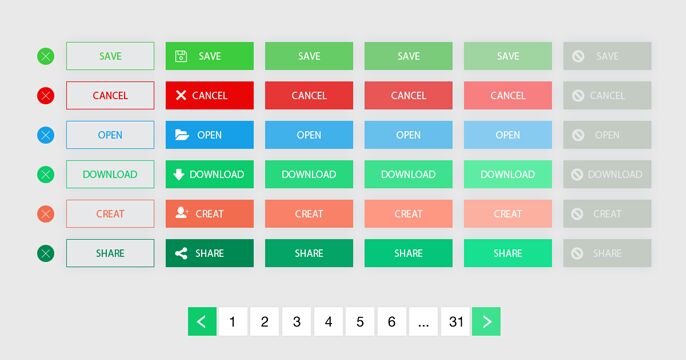Click the SAVE button with floppy-disk icon

click(210, 56)
